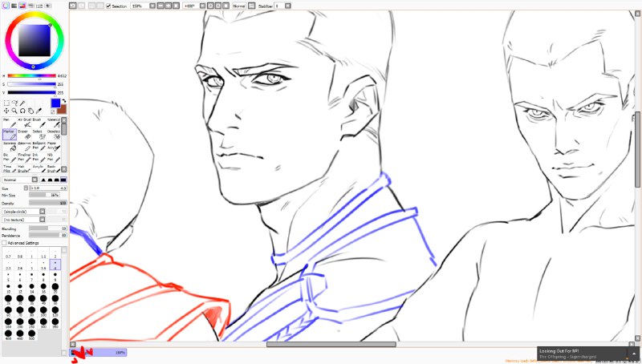Open the zoom percentage dropdown
This screenshot has width=642, height=364.
click(x=152, y=6)
